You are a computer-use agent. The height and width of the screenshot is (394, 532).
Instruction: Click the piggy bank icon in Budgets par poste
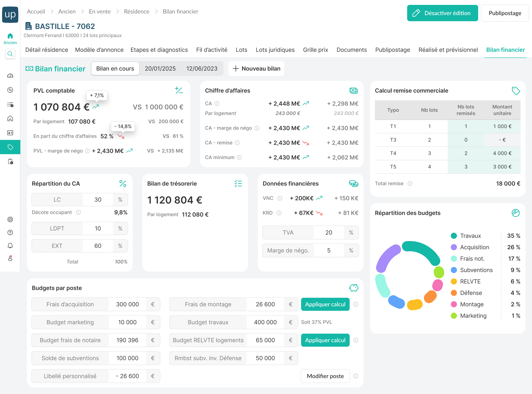point(354,288)
